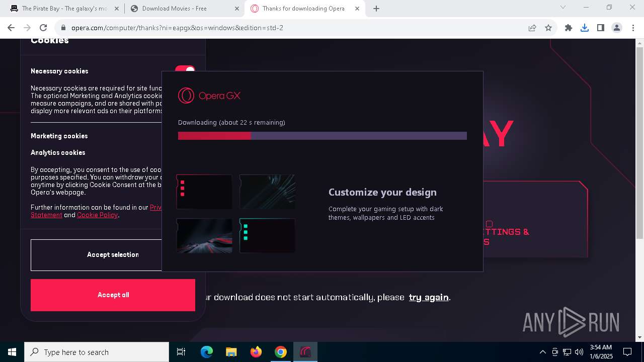Reload the current page

tap(43, 28)
